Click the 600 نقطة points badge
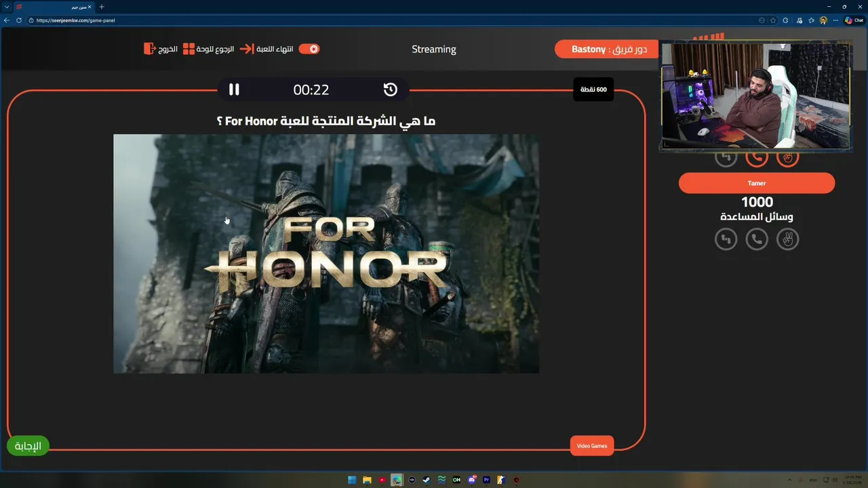 593,89
